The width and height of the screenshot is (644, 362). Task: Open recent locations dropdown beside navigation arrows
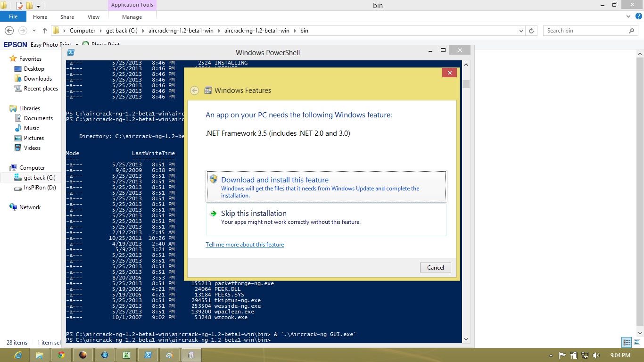[34, 31]
